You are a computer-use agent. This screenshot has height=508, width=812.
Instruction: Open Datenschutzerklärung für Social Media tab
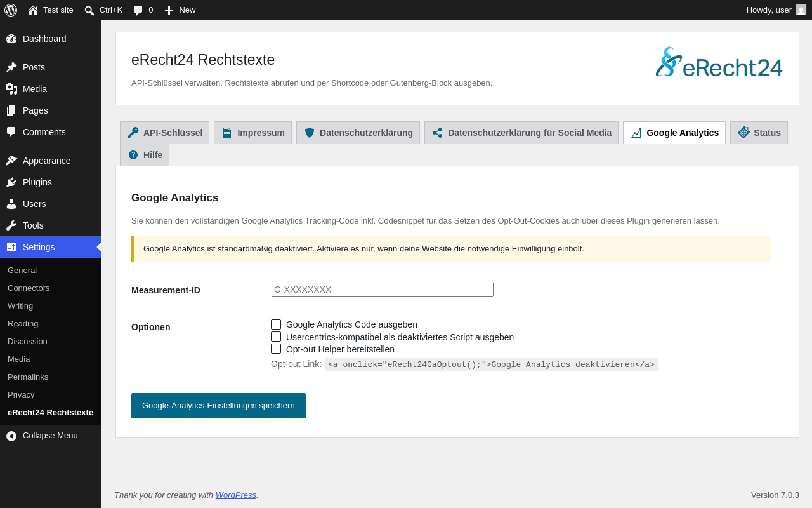[x=521, y=133]
